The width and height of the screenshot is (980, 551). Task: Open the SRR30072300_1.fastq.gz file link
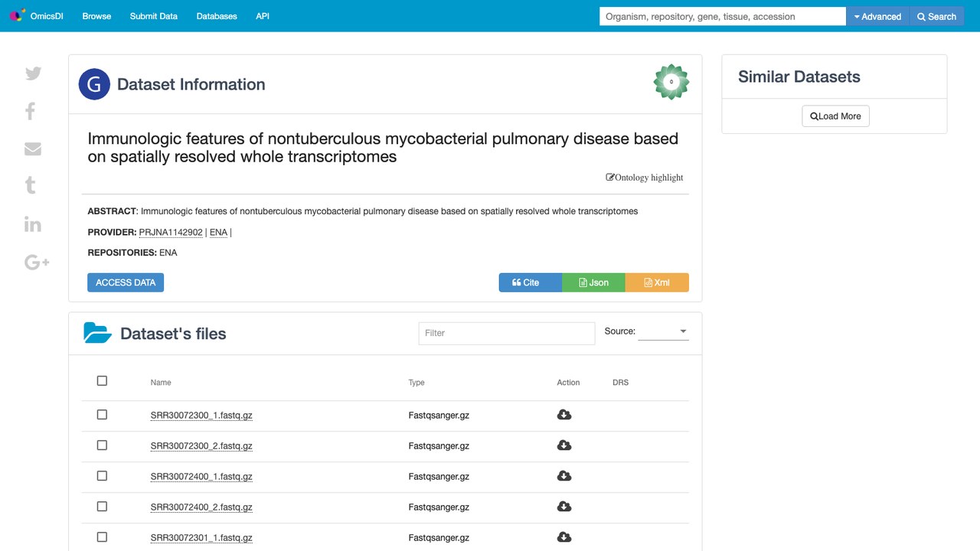[201, 416]
